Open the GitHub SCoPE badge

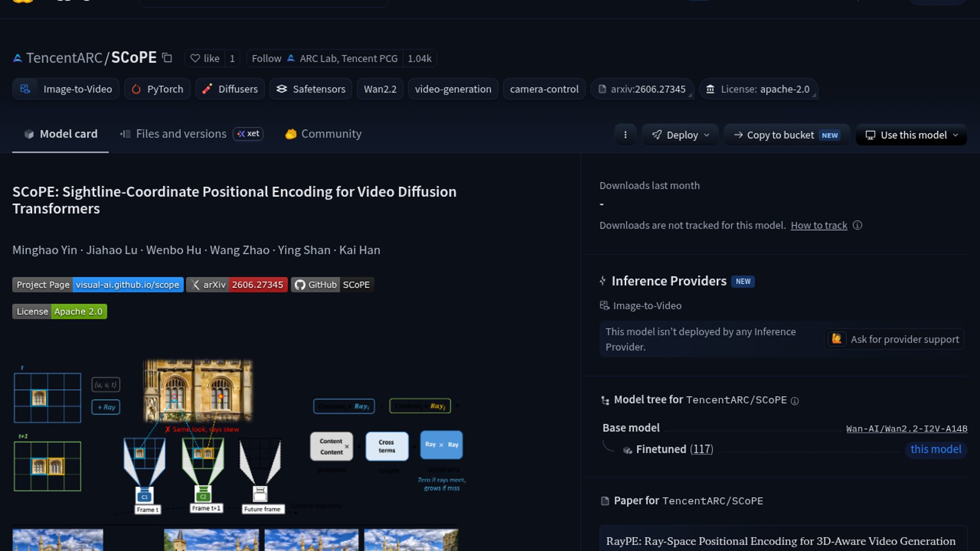coord(332,285)
